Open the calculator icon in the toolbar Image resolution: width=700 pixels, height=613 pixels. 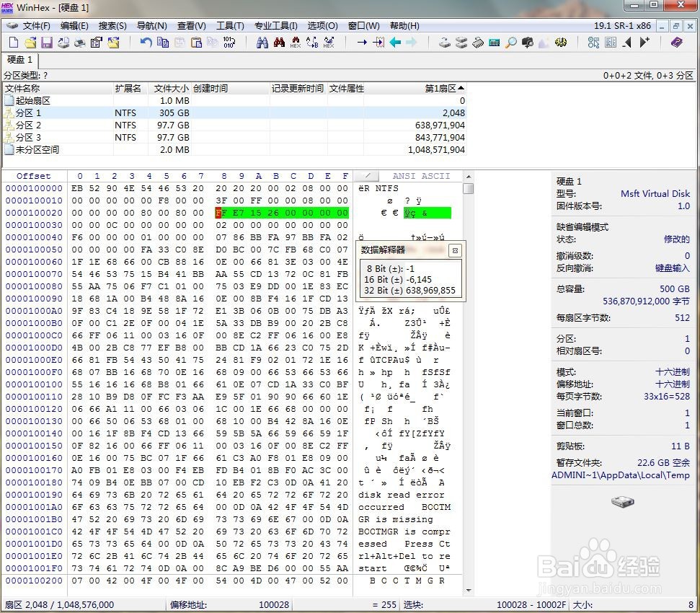pyautogui.click(x=495, y=43)
